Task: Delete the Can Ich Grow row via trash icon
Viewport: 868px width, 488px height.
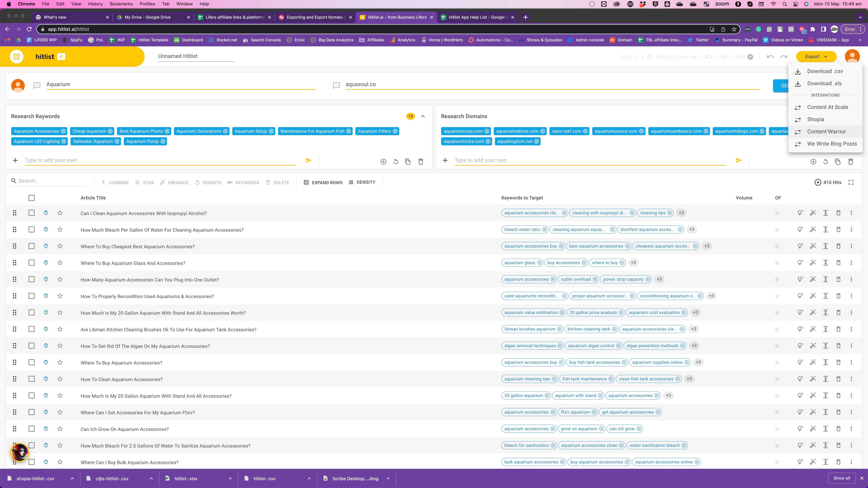Action: (838, 429)
